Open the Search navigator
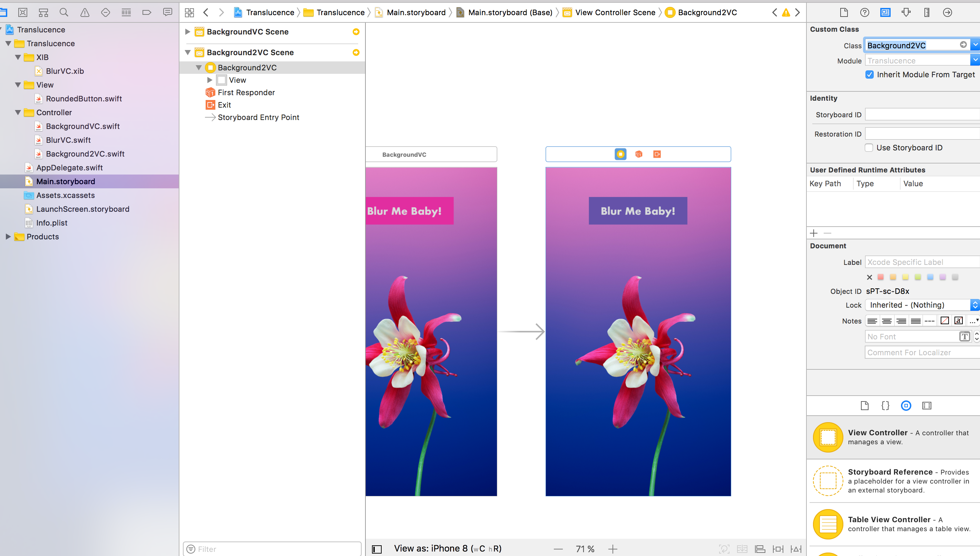The height and width of the screenshot is (556, 980). coord(64,12)
